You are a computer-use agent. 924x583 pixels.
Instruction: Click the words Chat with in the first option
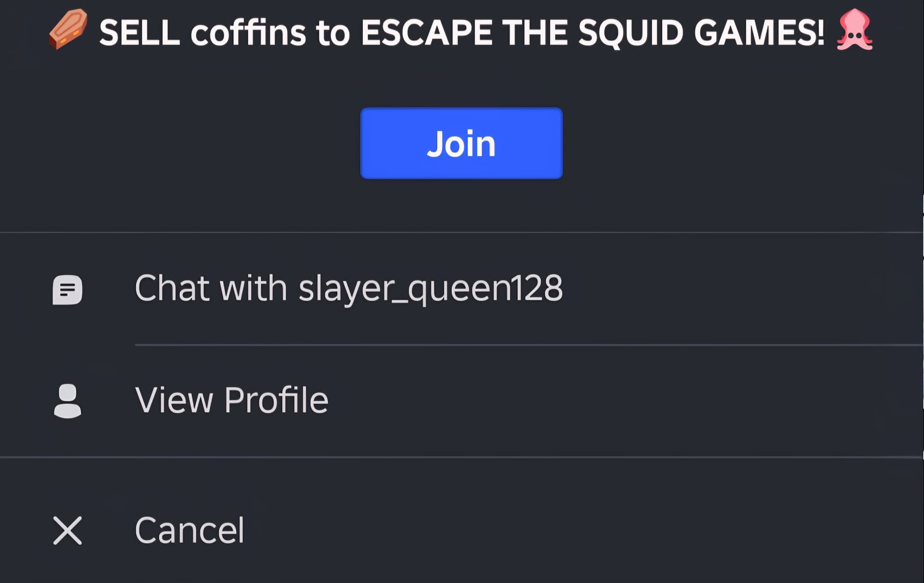tap(211, 288)
